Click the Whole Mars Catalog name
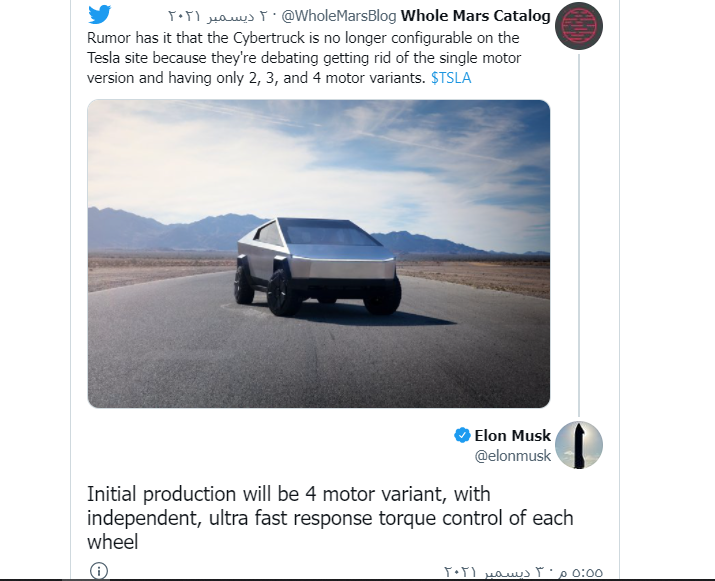715x581 pixels. tap(475, 16)
